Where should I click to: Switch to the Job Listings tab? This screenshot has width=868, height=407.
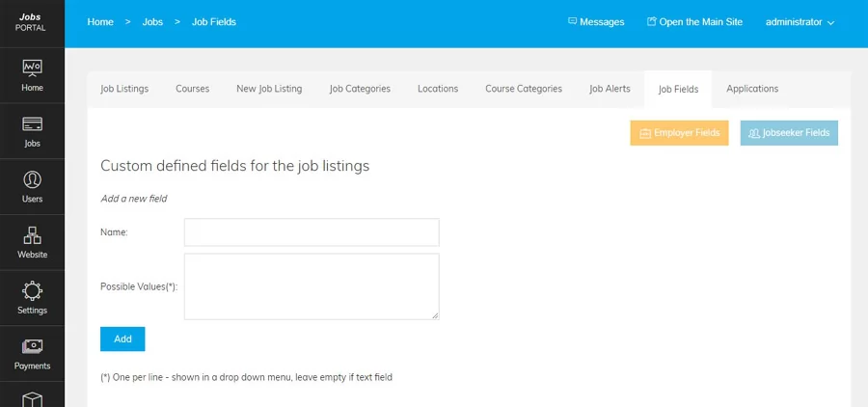point(124,89)
